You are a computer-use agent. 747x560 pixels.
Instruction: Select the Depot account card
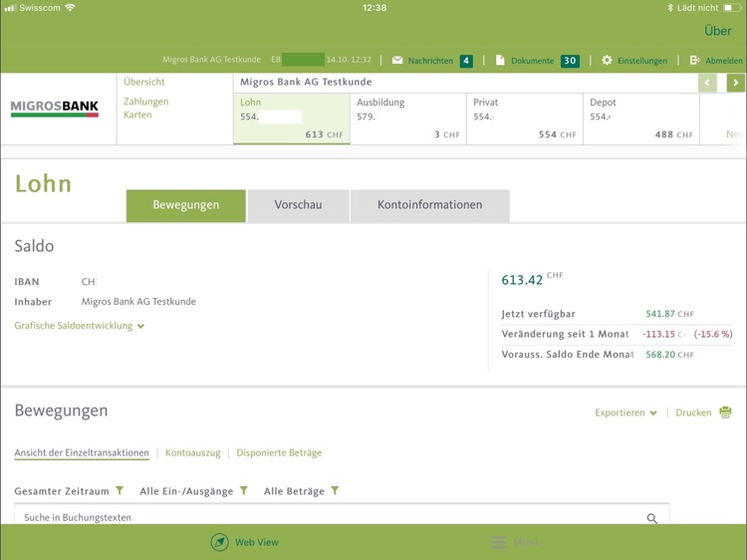(641, 119)
